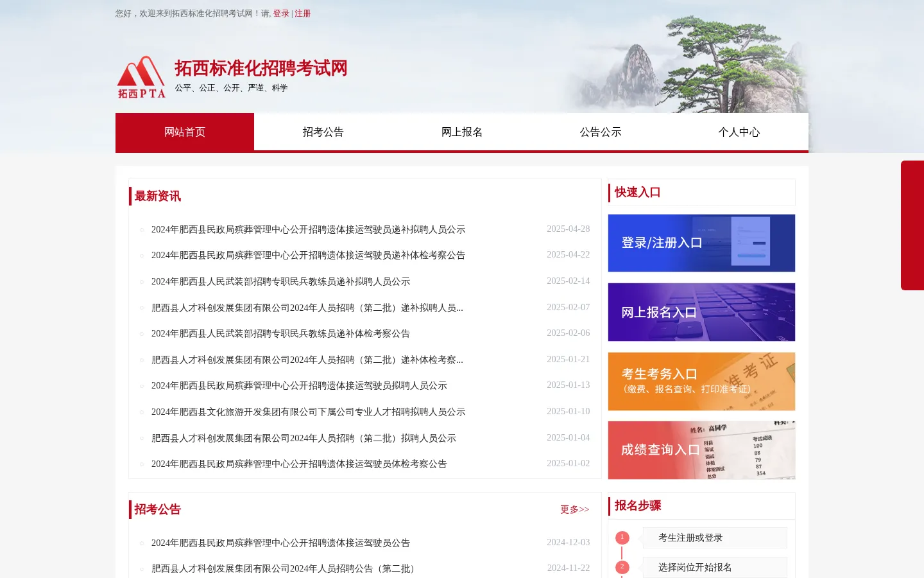This screenshot has width=924, height=578.
Task: Open 文化旅游开发集团专业人才招聘拟聘人员公示 item
Action: point(308,412)
